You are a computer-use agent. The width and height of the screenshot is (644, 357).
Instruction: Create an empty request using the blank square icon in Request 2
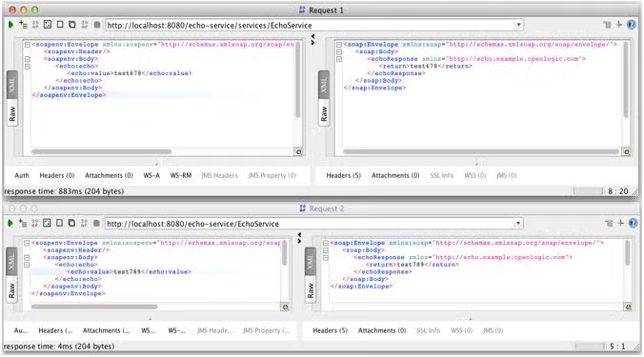click(60, 223)
